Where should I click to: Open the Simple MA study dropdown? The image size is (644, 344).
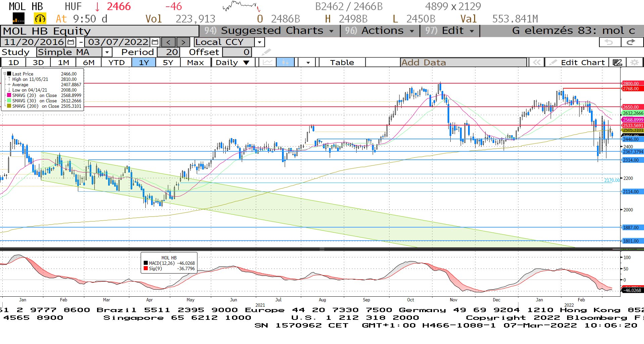click(x=107, y=52)
